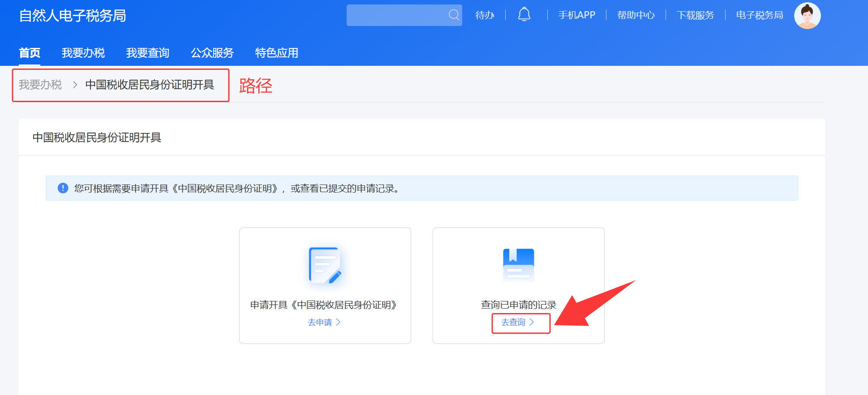
Task: Focus the header search input field
Action: click(x=396, y=15)
